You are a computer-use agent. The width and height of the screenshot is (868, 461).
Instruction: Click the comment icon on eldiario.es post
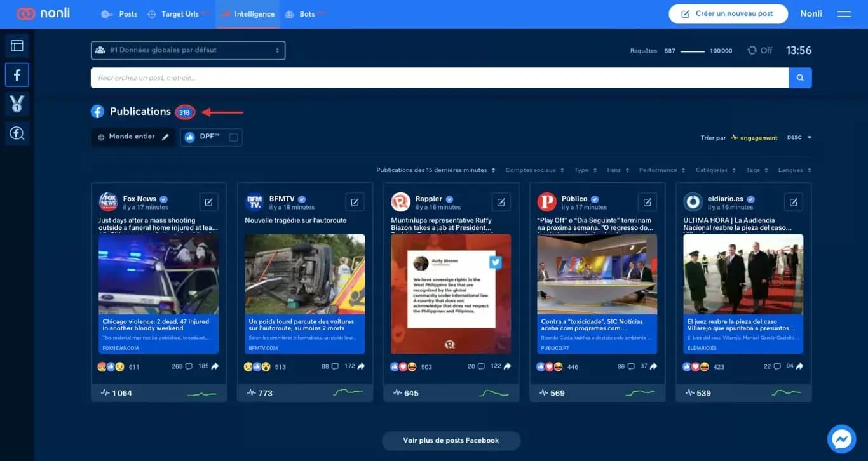[x=776, y=366]
